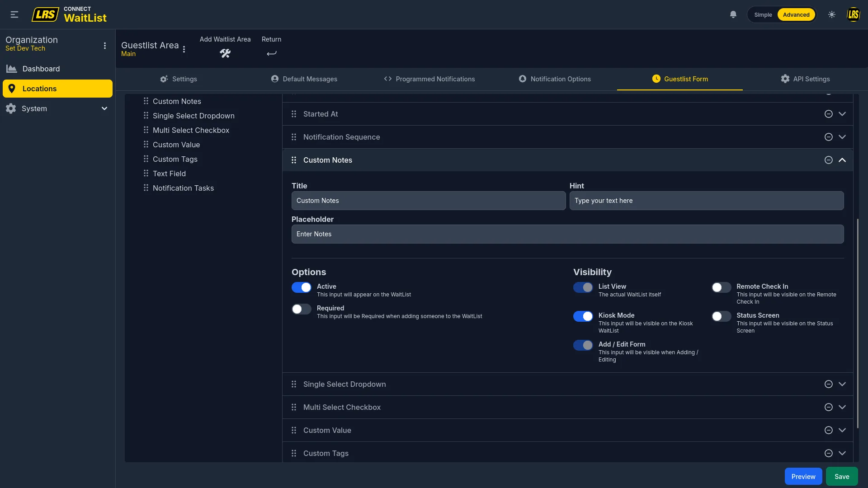Open Guestlist Area three-dot options menu
The width and height of the screenshot is (868, 488).
pyautogui.click(x=184, y=49)
